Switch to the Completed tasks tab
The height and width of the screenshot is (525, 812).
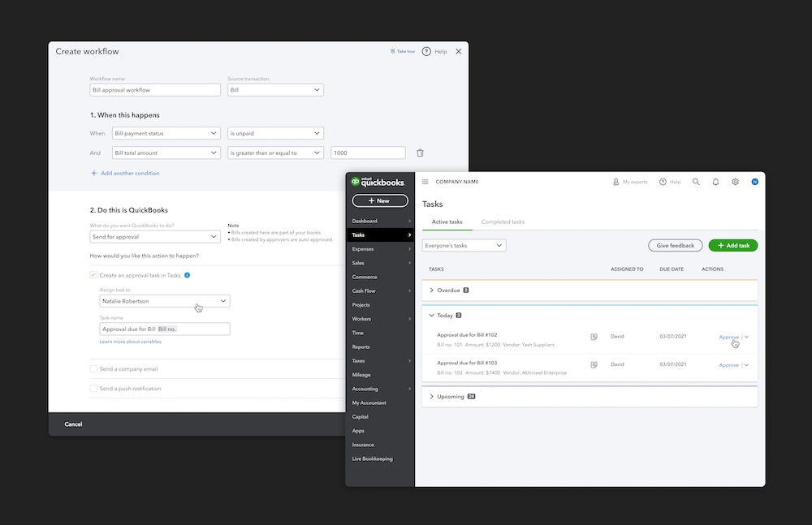(503, 222)
